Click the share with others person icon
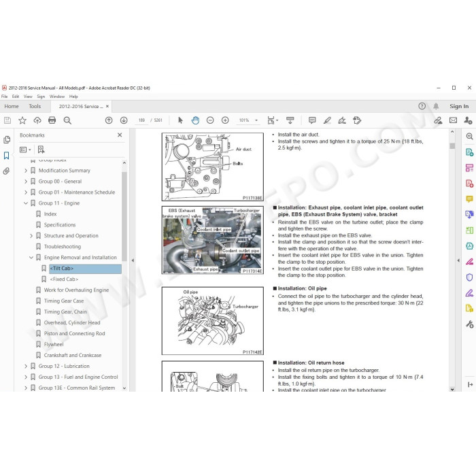The height and width of the screenshot is (476, 476). pyautogui.click(x=468, y=120)
